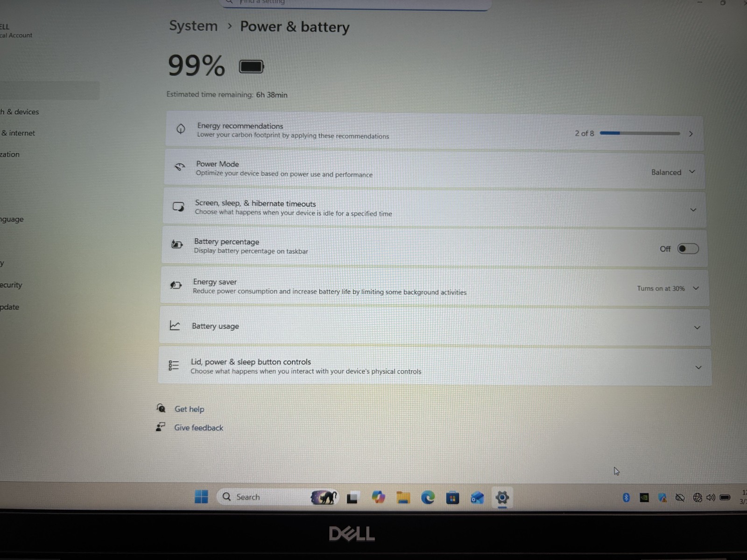Open the Windows Start menu
747x560 pixels.
tap(201, 497)
